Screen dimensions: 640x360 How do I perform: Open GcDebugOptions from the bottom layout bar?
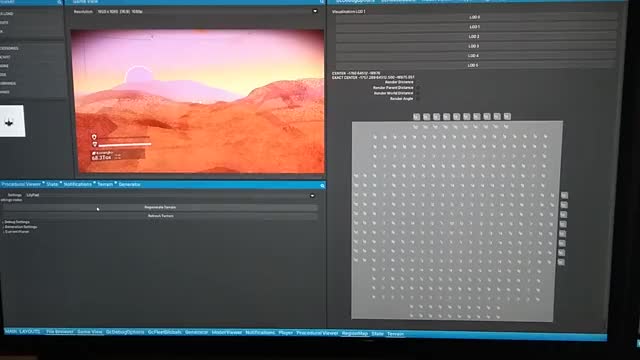125,332
